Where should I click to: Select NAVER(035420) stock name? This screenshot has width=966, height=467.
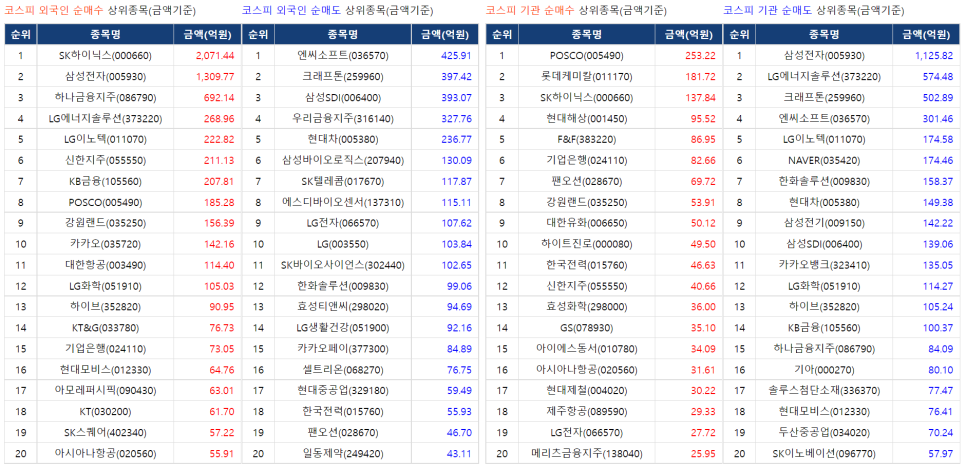tap(826, 160)
